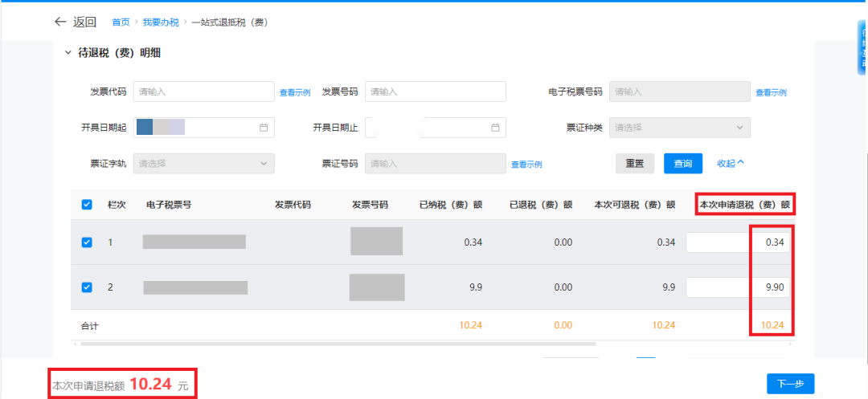Open the 票证种类 dropdown
This screenshot has height=399, width=868.
pyautogui.click(x=680, y=128)
